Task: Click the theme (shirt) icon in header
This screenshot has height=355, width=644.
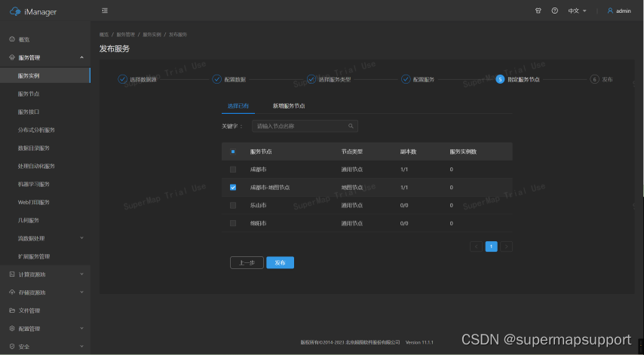Action: 538,11
